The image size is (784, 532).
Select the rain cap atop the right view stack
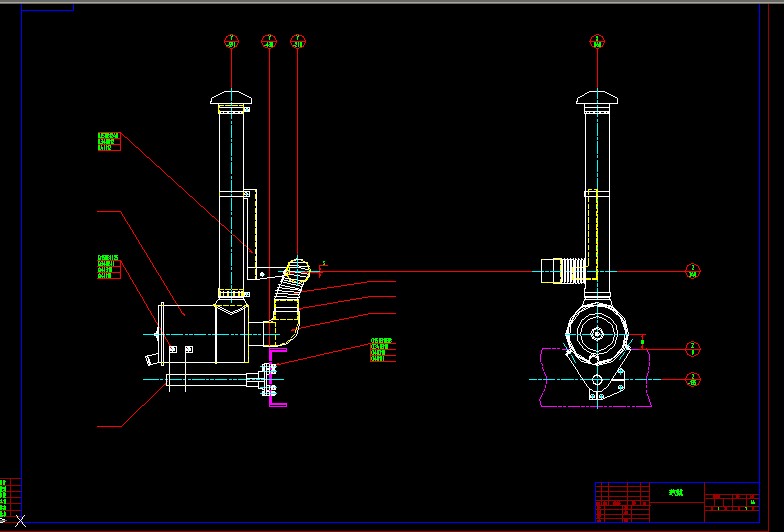(598, 98)
